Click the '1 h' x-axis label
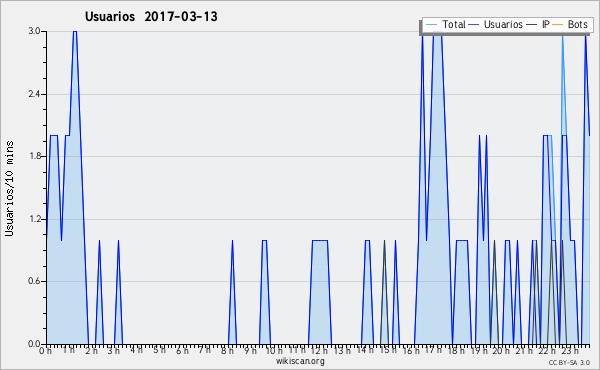 68,351
